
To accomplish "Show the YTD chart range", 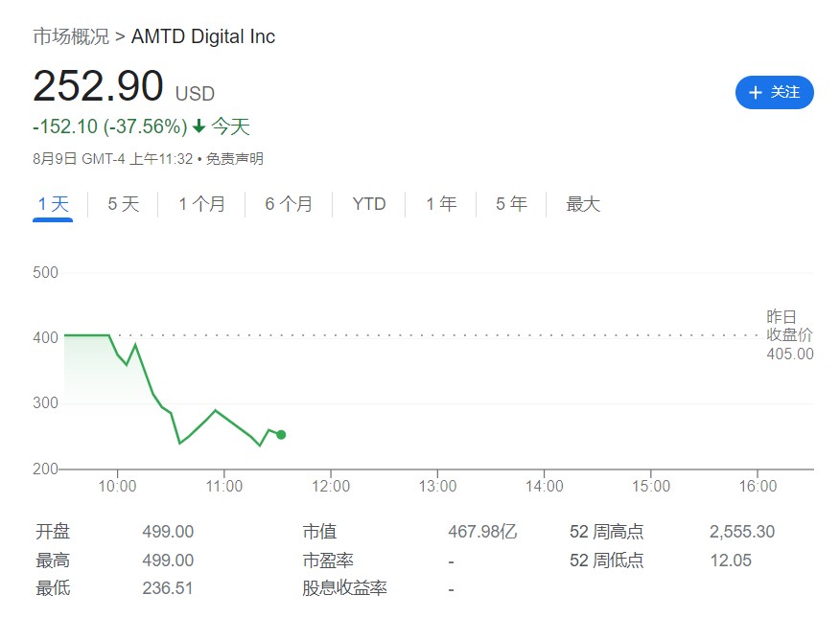I will point(369,204).
